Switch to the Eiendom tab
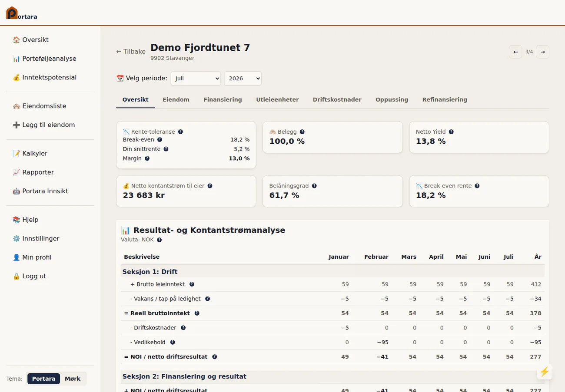The width and height of the screenshot is (565, 392). click(176, 99)
